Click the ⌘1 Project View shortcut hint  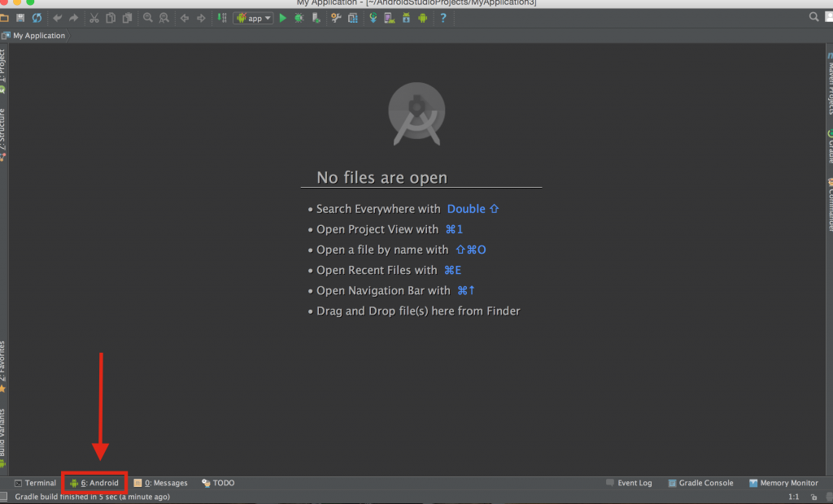[454, 229]
